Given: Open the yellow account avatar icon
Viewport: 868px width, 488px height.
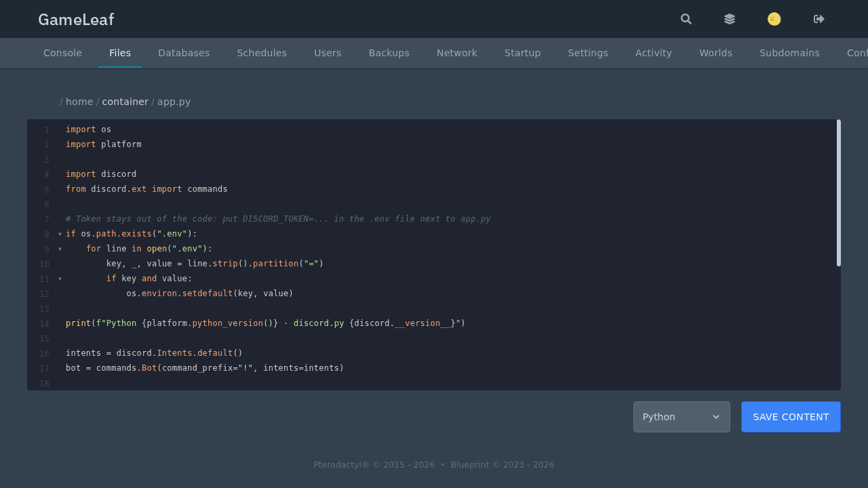Looking at the screenshot, I should pos(774,19).
